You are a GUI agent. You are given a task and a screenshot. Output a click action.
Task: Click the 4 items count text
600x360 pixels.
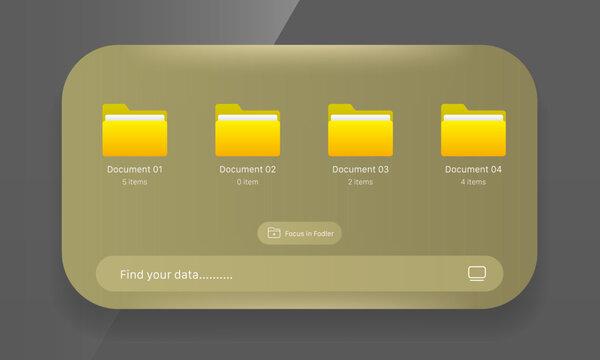tap(473, 182)
